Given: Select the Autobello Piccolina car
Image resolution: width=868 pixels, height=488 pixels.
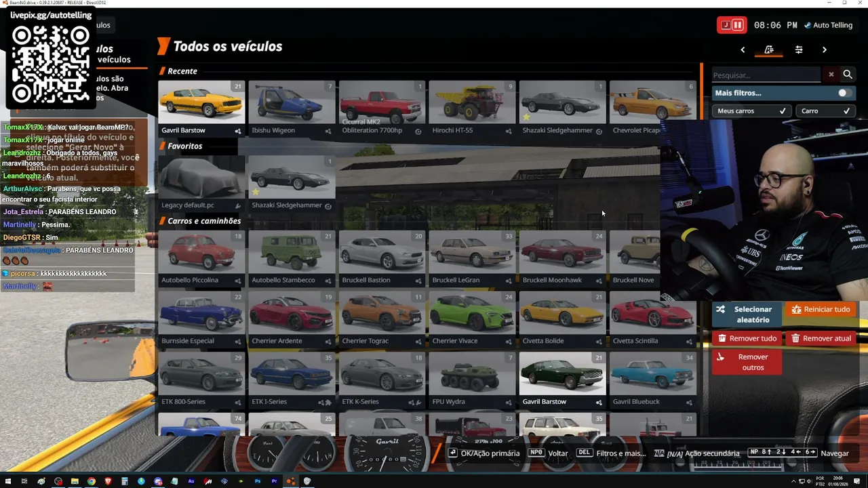Looking at the screenshot, I should click(201, 258).
